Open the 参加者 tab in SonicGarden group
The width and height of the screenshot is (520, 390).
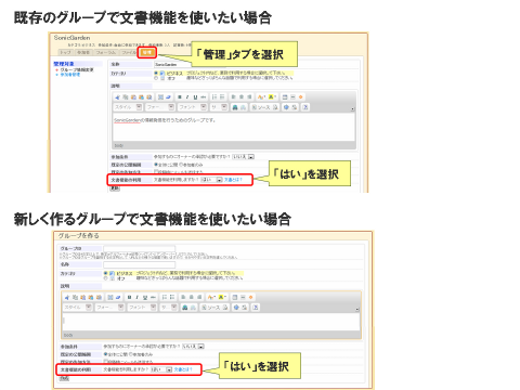coord(83,52)
